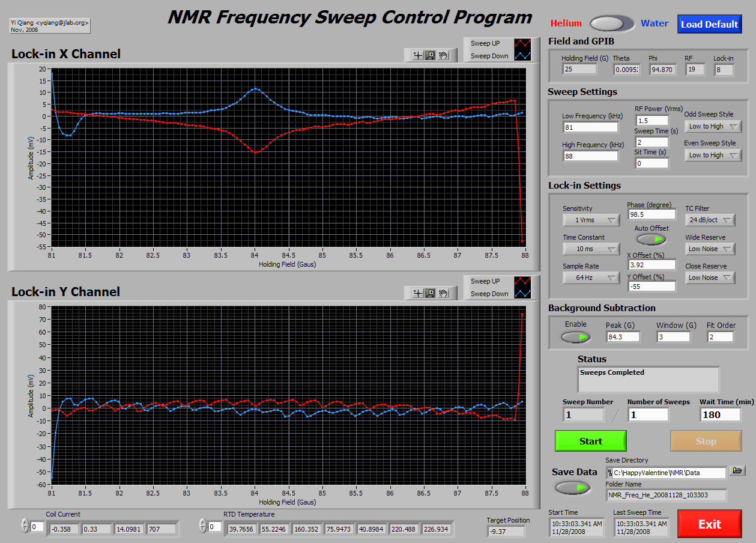Image resolution: width=756 pixels, height=543 pixels.
Task: Click the RF GPIB address field
Action: (695, 69)
